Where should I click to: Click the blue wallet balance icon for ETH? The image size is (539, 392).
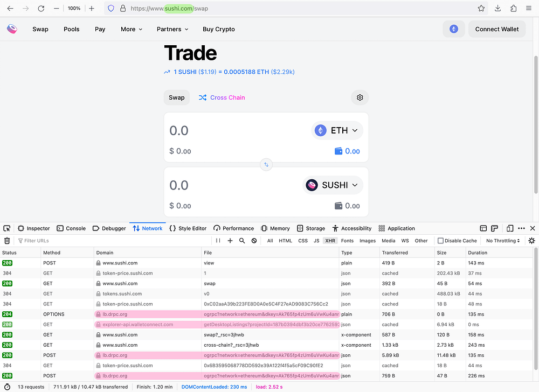pos(338,151)
